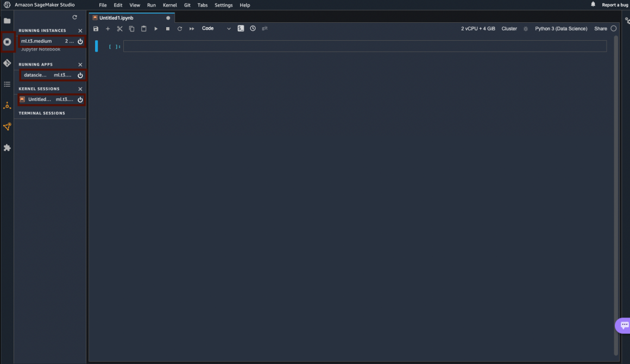Change the Python 3 (Data Science) kernel

[560, 29]
